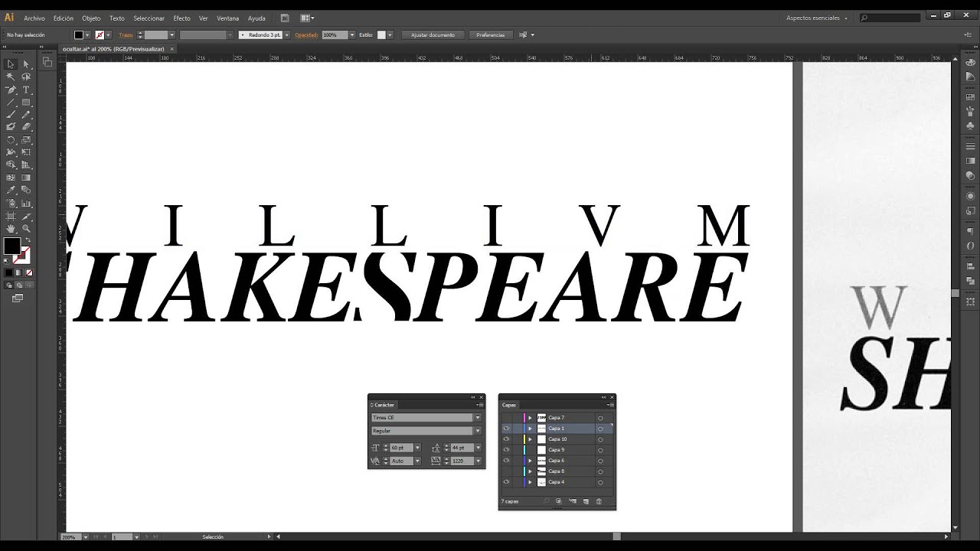The width and height of the screenshot is (980, 551).
Task: Select the Selection (black arrow) tool
Action: pos(11,64)
